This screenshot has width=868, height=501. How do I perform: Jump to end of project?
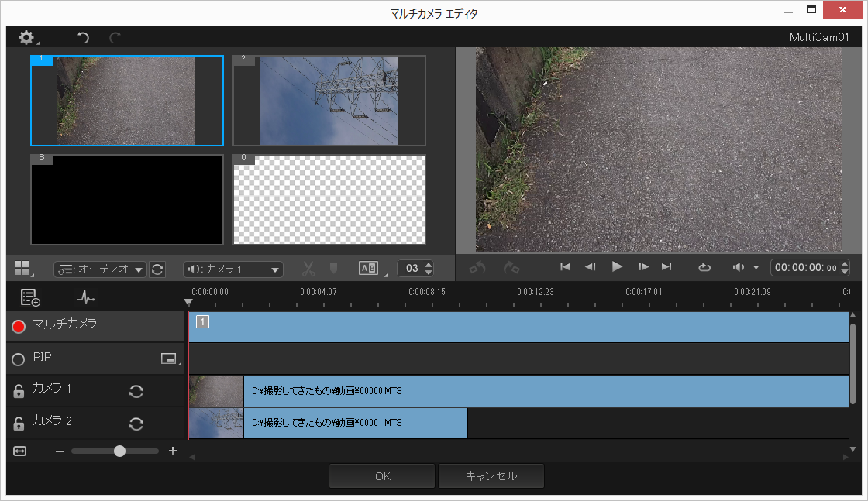[666, 267]
